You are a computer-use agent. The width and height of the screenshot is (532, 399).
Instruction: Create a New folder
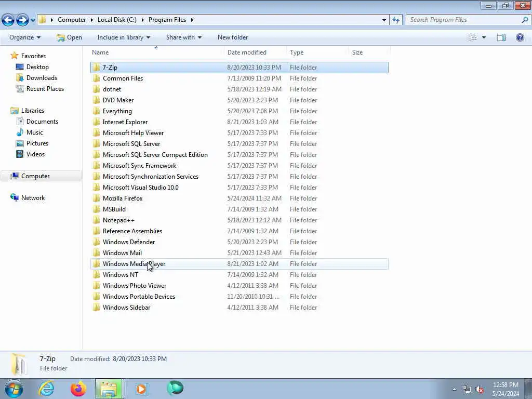pos(233,37)
